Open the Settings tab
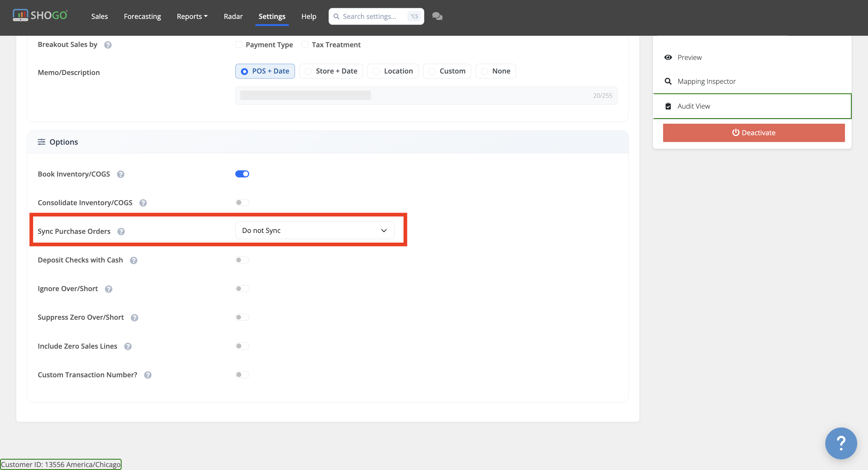 [272, 16]
